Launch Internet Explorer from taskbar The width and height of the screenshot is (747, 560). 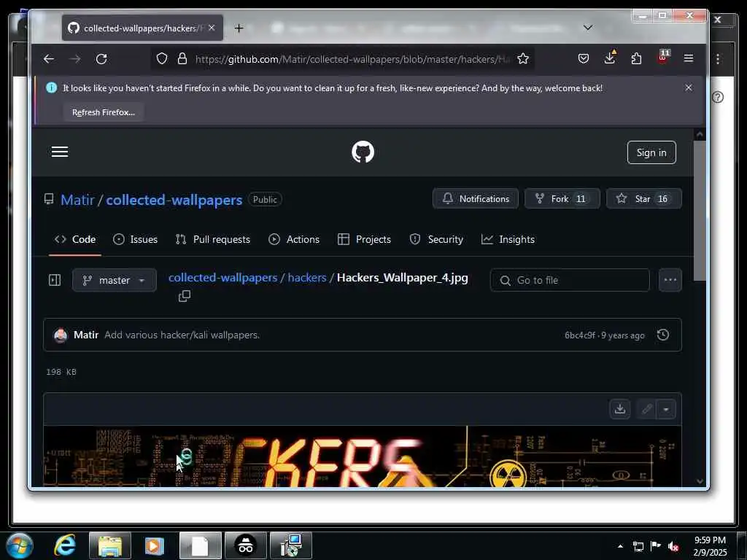coord(64,545)
